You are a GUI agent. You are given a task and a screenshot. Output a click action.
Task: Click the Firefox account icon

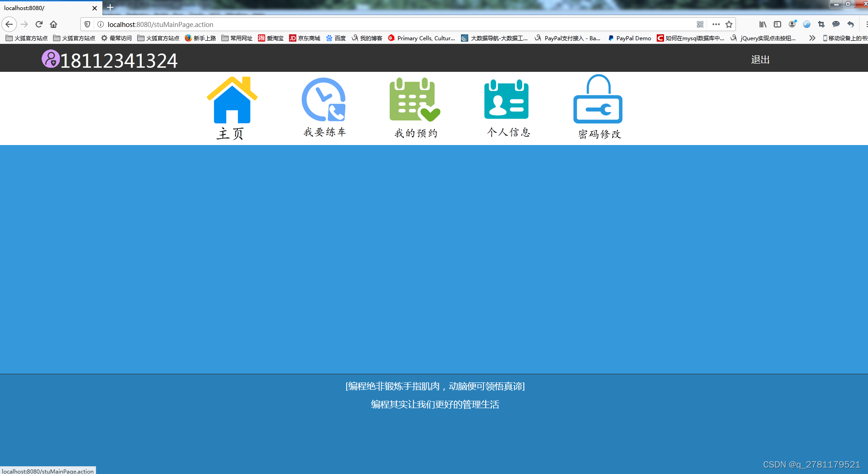click(792, 24)
